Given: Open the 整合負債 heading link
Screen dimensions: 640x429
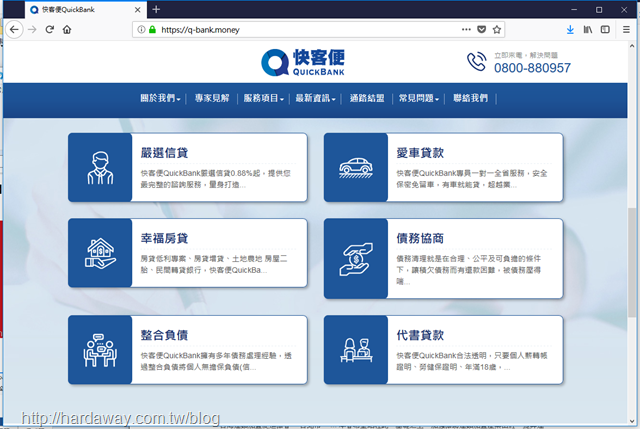Looking at the screenshot, I should pyautogui.click(x=164, y=335).
